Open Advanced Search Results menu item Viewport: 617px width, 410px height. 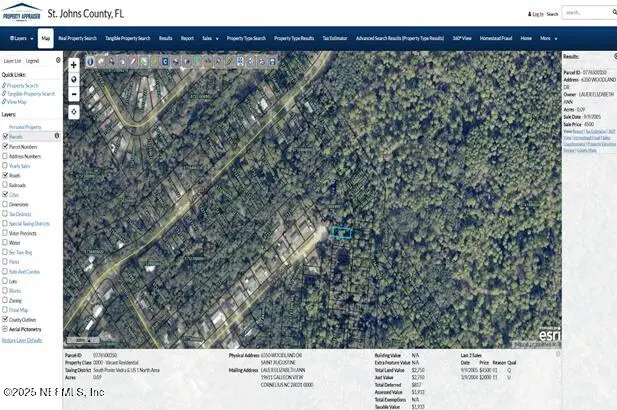[x=400, y=38]
